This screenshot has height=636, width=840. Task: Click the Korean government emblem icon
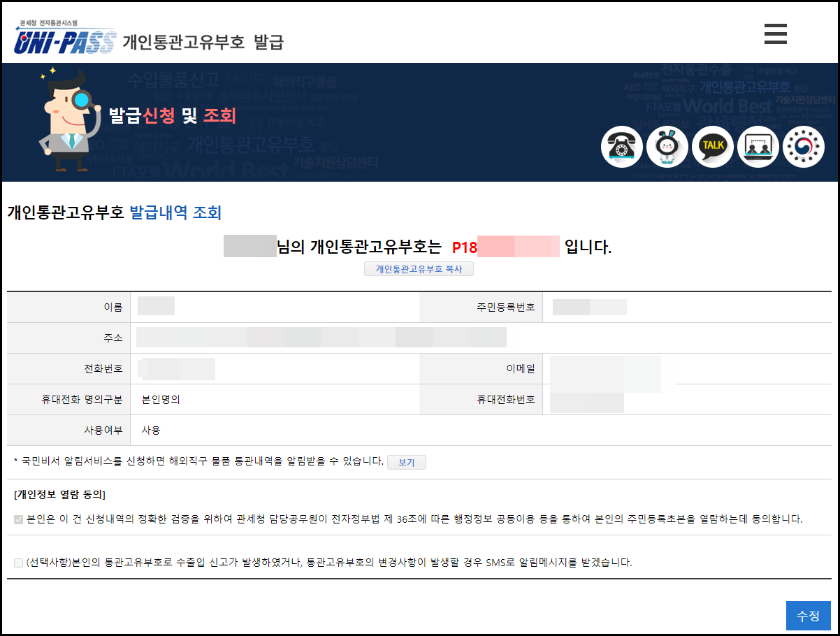tap(803, 147)
